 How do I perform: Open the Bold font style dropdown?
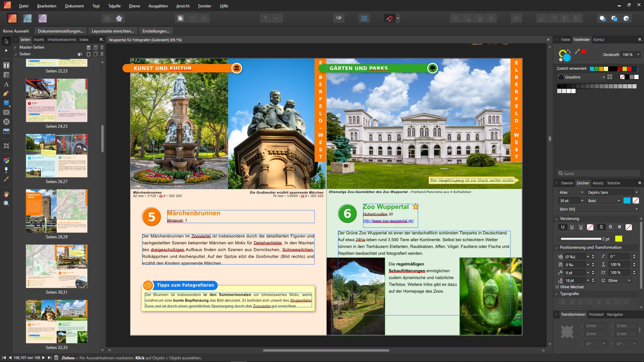click(x=604, y=201)
